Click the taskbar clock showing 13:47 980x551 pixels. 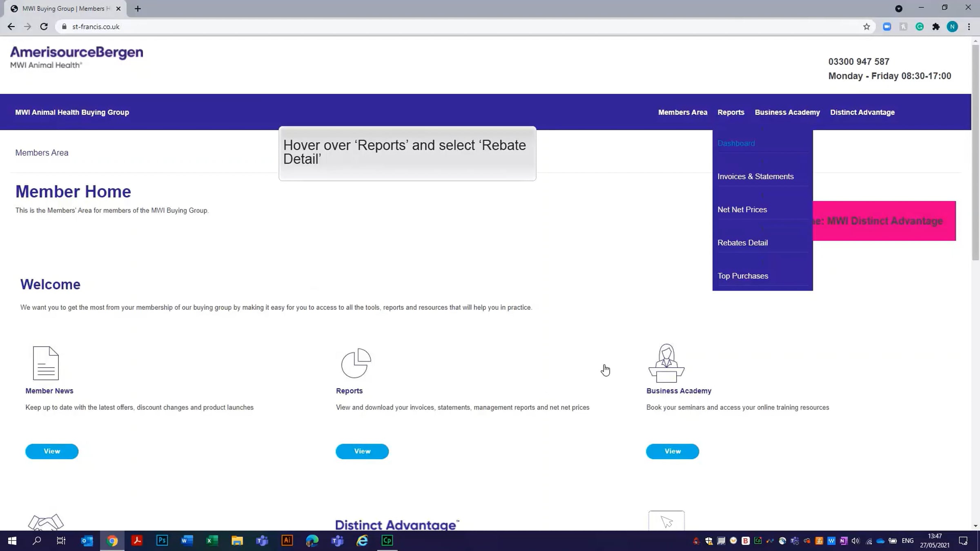point(935,541)
